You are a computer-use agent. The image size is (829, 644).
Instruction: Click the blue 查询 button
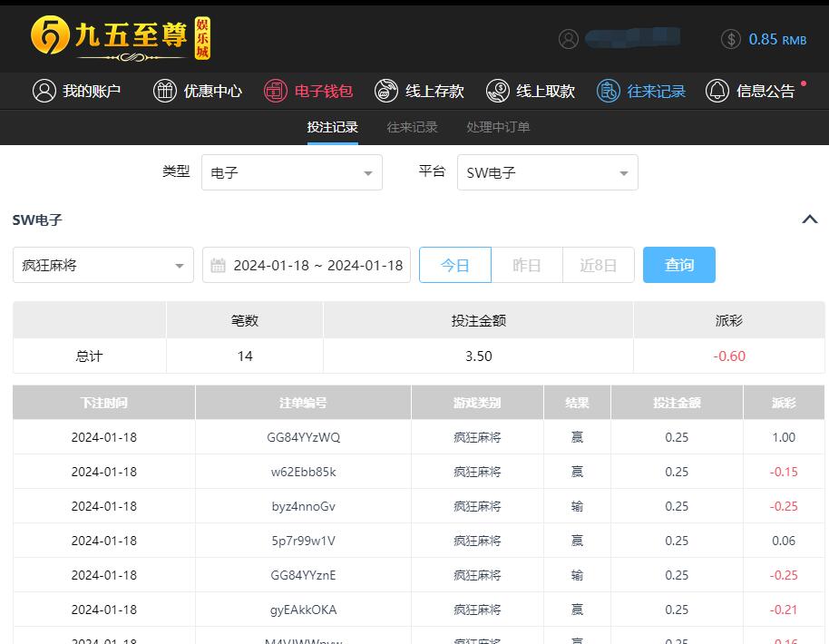[x=679, y=265]
